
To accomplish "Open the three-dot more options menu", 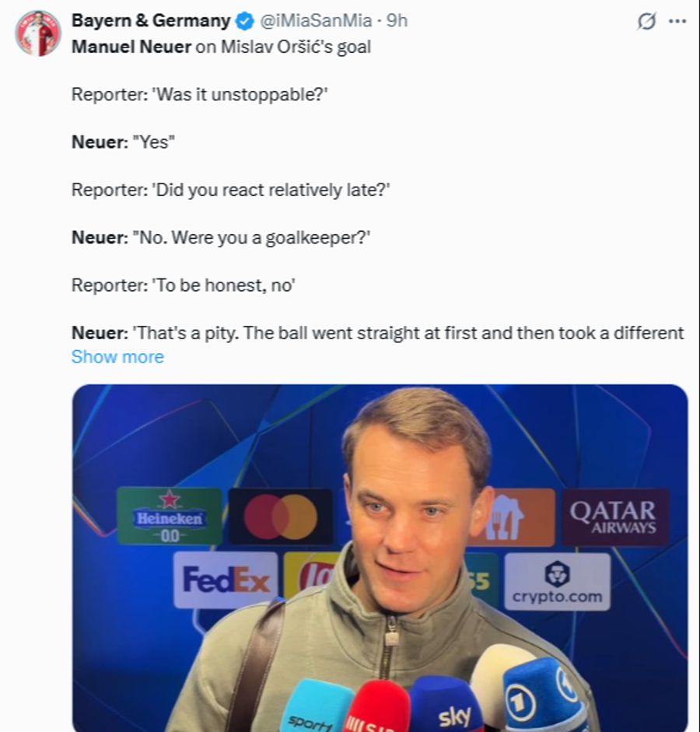I will click(677, 21).
